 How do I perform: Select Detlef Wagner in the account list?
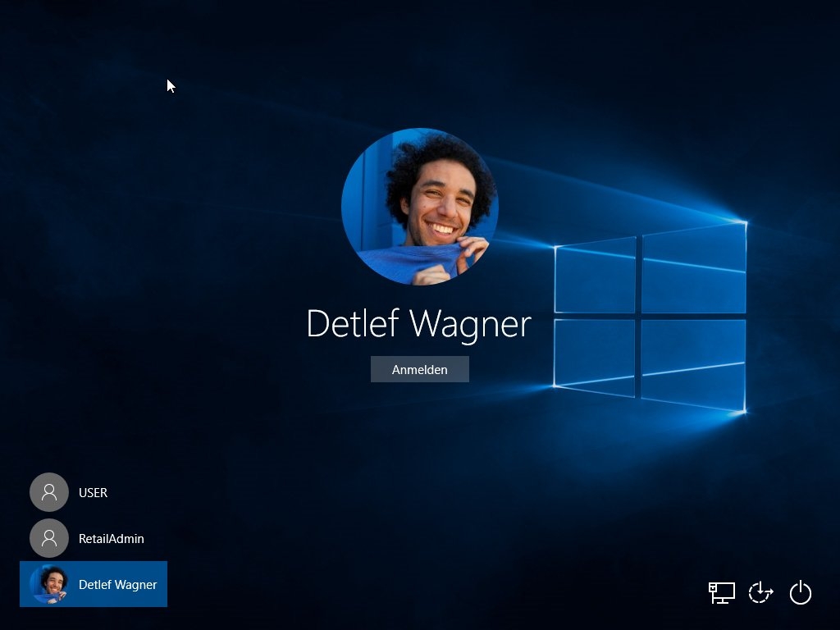94,584
